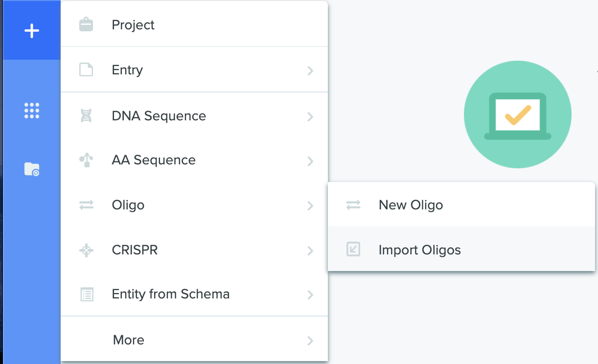
Task: Click the Import Oligos arrow icon
Action: pos(353,250)
